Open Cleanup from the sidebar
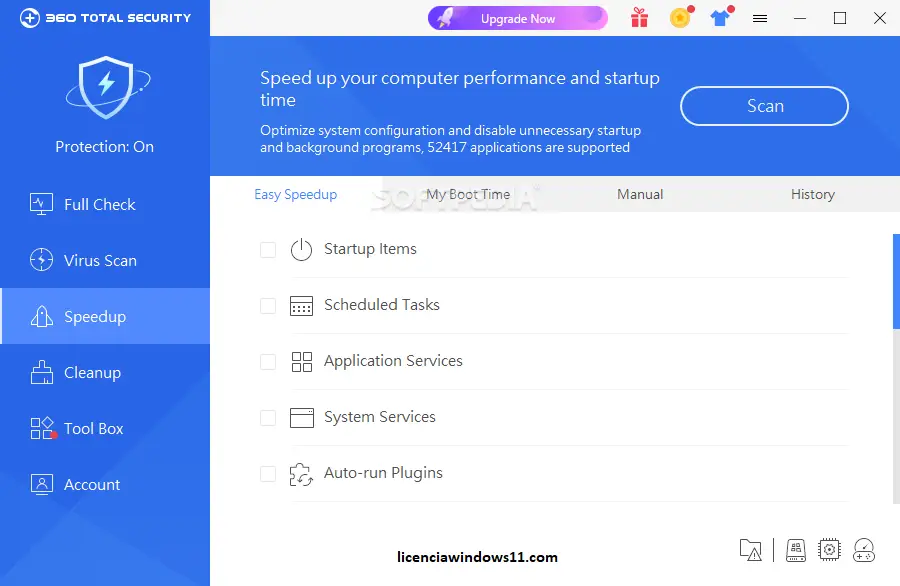 [x=105, y=372]
